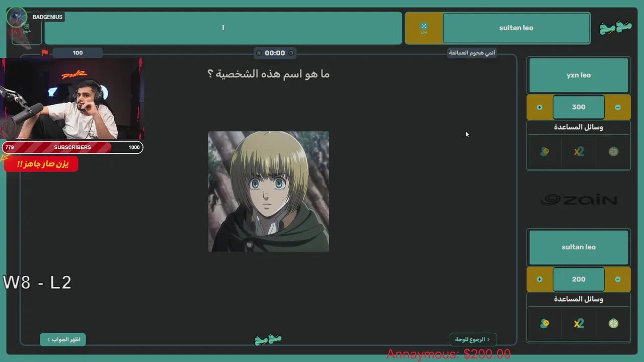Click the show answer (اظهر الجواب) button
This screenshot has height=362, width=644.
(63, 339)
